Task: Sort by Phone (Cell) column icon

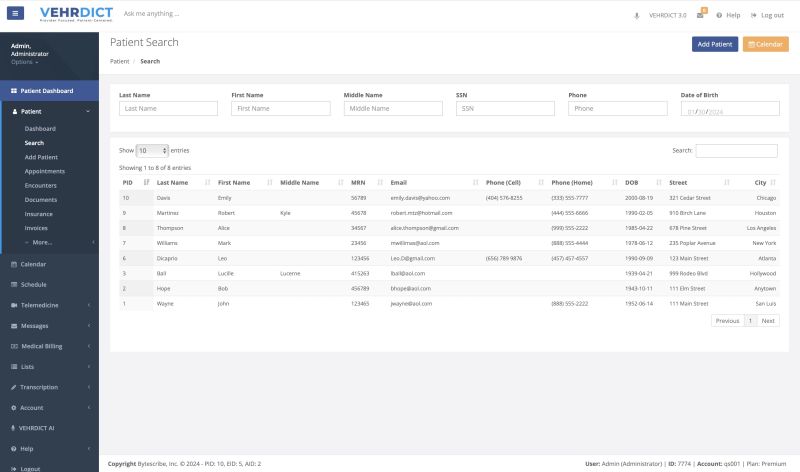Action: (x=541, y=182)
